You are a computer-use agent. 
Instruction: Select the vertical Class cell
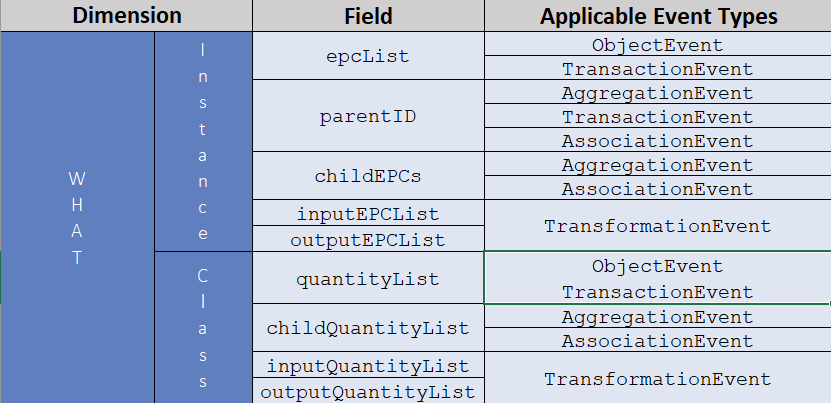tap(203, 327)
